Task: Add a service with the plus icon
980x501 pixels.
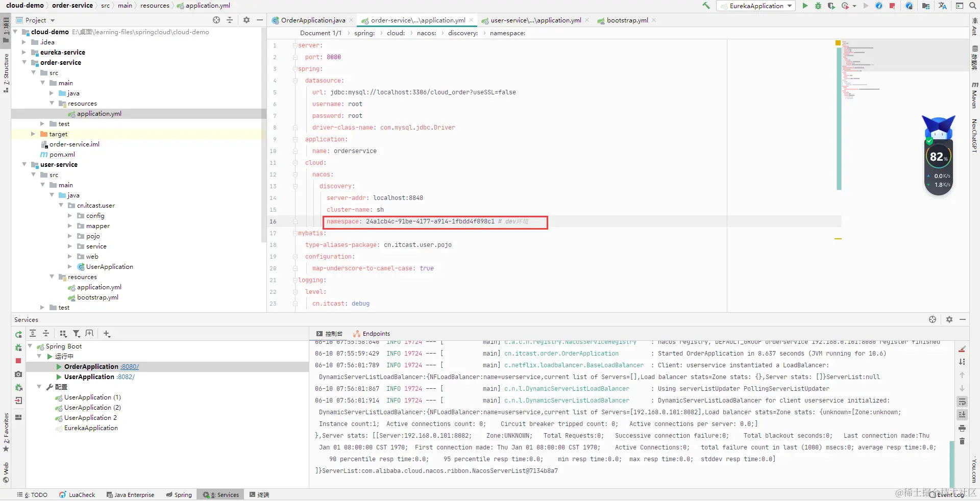Action: pyautogui.click(x=107, y=333)
